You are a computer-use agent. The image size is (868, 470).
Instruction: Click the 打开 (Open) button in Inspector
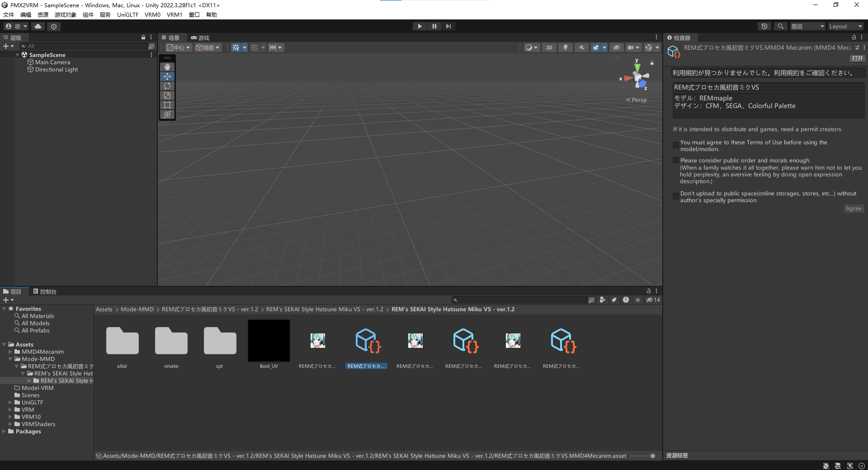click(857, 58)
